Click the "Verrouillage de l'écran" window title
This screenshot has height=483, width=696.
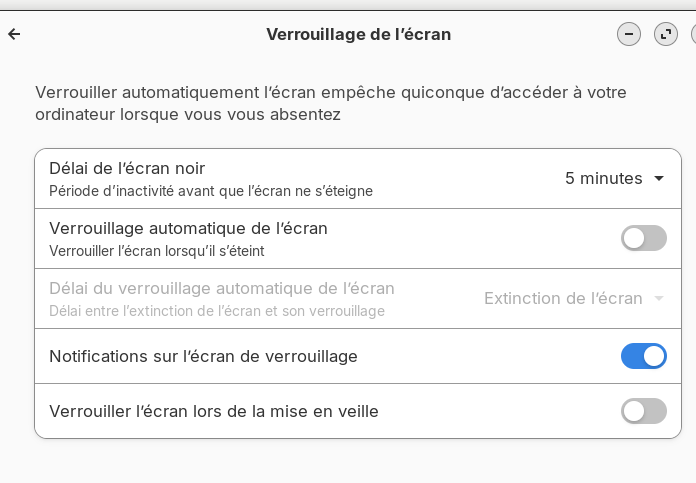(358, 34)
